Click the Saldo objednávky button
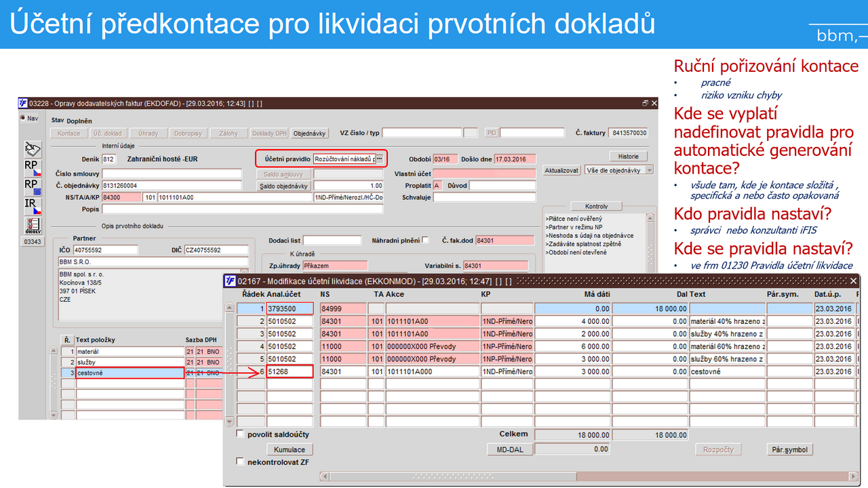This screenshot has width=868, height=488. pos(284,186)
